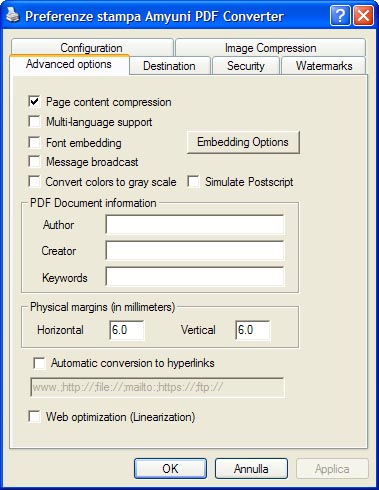The height and width of the screenshot is (490, 379).
Task: Open Embedding Options button
Action: [243, 142]
